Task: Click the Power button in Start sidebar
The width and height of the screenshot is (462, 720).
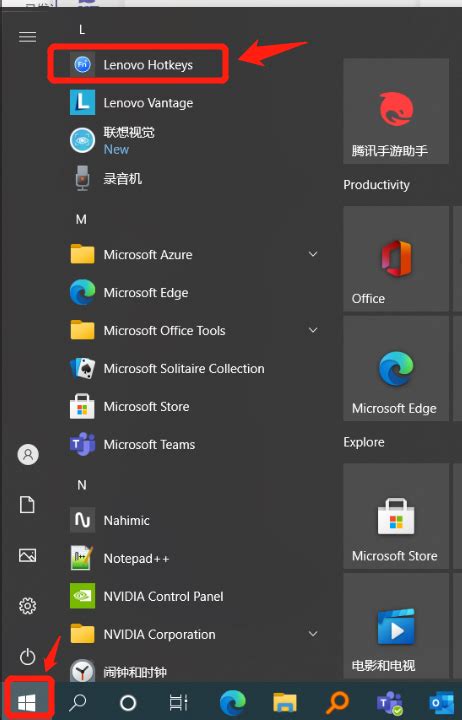Action: coord(28,657)
